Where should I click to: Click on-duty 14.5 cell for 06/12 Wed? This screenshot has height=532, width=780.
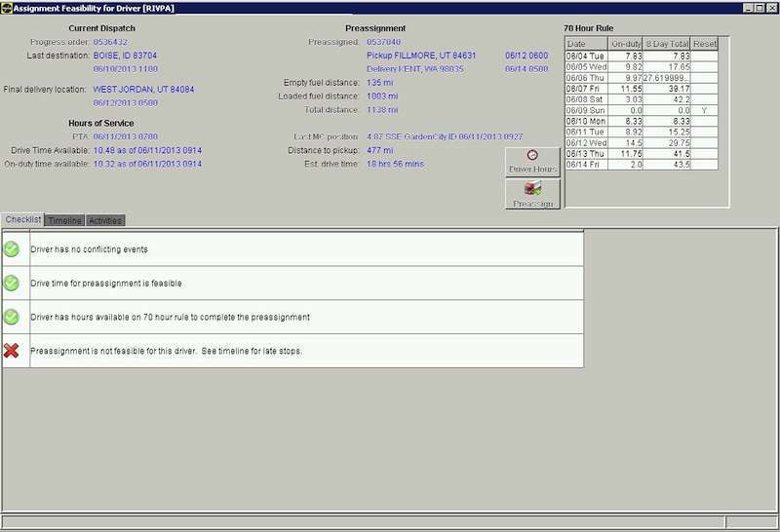click(625, 142)
